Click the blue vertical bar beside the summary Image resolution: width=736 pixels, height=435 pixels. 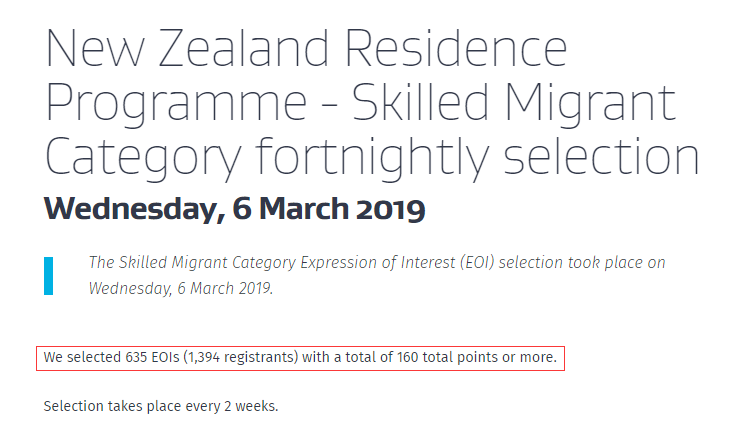[48, 276]
